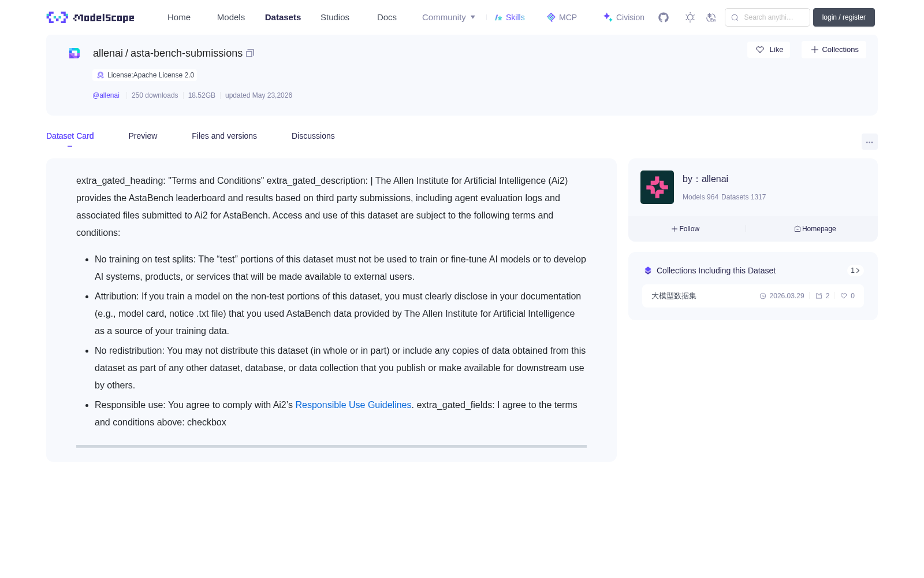924x578 pixels.
Task: Open the three-dots more options menu
Action: tap(870, 142)
